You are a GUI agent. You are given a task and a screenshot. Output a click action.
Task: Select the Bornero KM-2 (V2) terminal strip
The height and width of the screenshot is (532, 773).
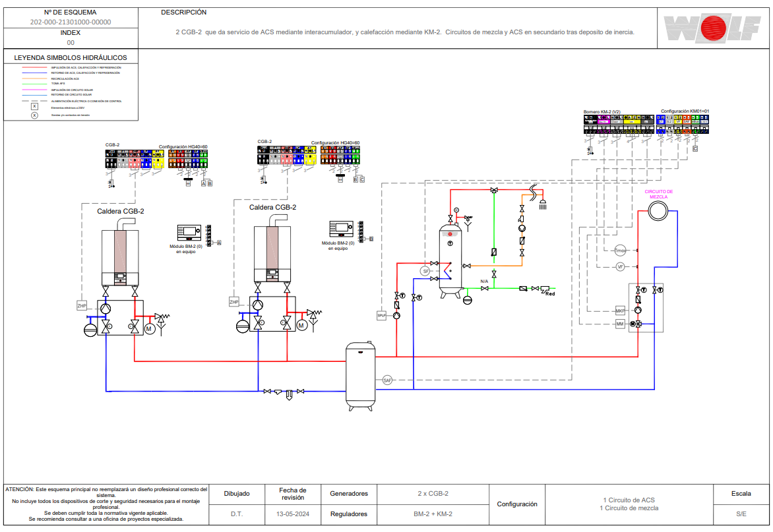click(x=619, y=125)
